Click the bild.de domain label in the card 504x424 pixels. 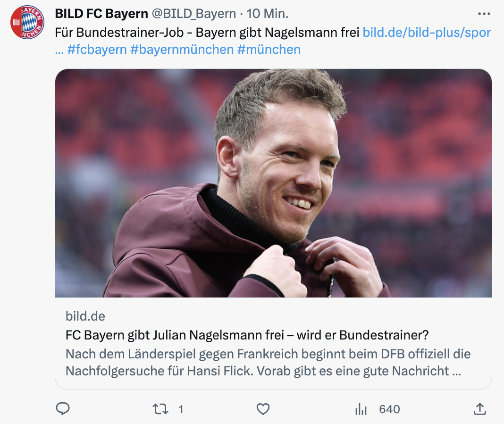85,316
